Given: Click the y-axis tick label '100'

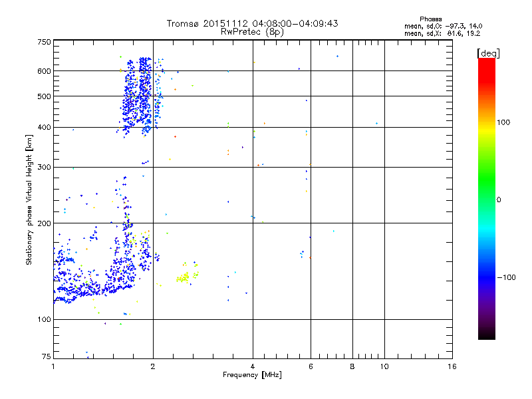Looking at the screenshot, I should click(x=44, y=320).
